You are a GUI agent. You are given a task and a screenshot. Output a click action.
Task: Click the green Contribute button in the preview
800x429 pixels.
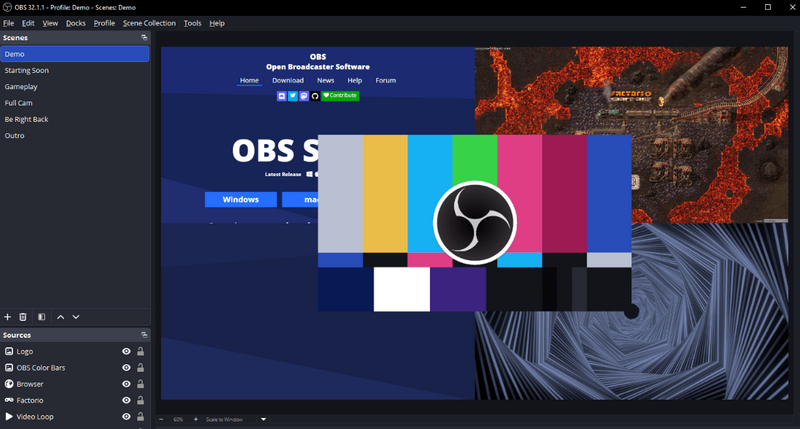340,95
